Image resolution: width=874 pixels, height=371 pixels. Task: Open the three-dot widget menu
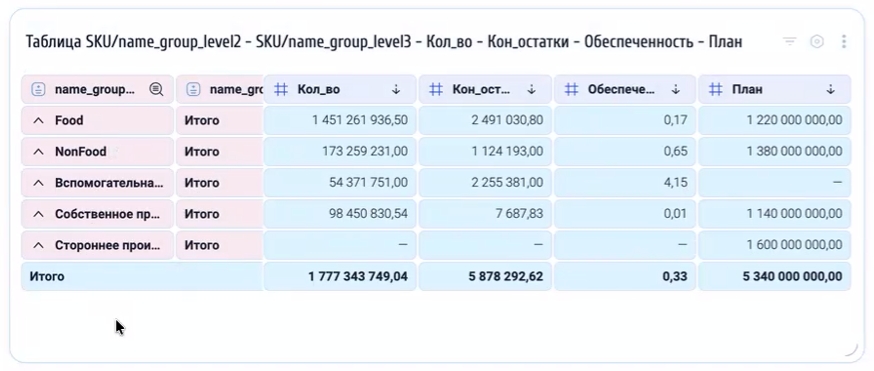(844, 42)
